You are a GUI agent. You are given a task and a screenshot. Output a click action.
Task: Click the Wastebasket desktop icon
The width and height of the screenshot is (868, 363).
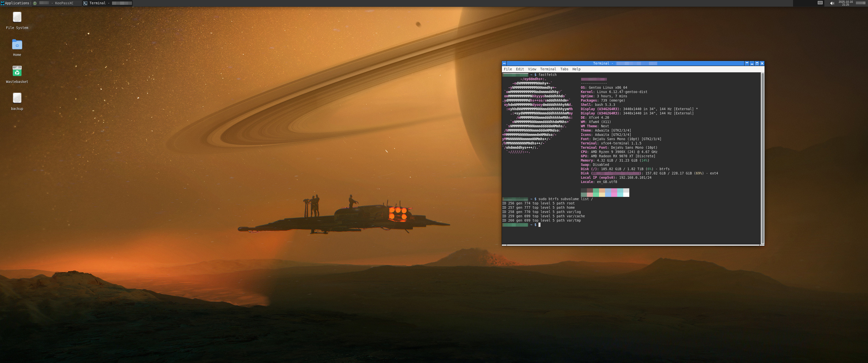pos(17,71)
